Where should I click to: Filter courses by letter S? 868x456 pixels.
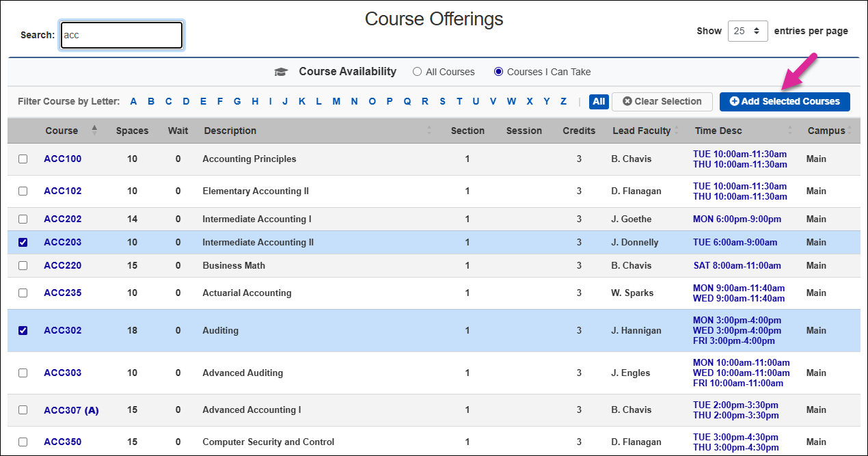[442, 101]
